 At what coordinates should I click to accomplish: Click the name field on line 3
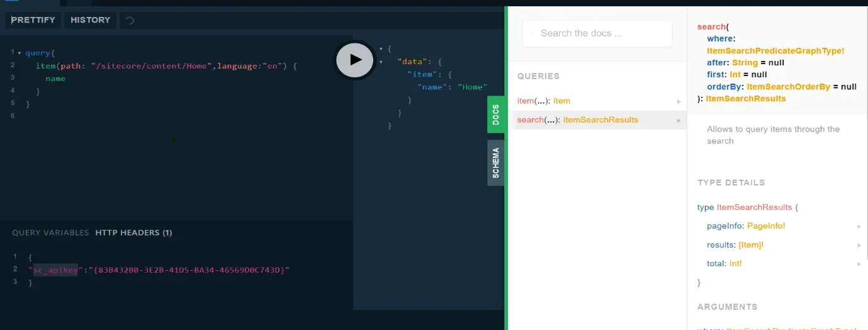(x=55, y=79)
